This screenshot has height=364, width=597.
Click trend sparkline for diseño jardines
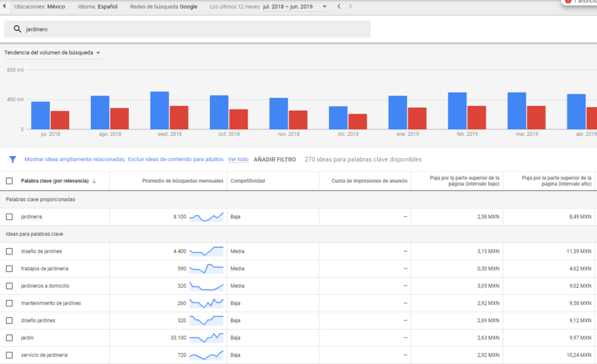click(206, 321)
